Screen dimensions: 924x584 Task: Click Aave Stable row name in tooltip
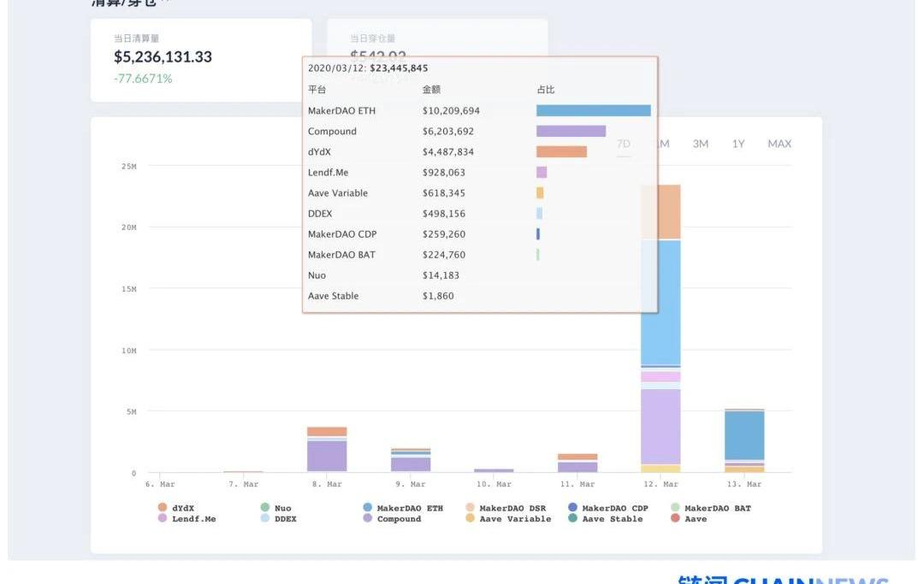(x=333, y=296)
